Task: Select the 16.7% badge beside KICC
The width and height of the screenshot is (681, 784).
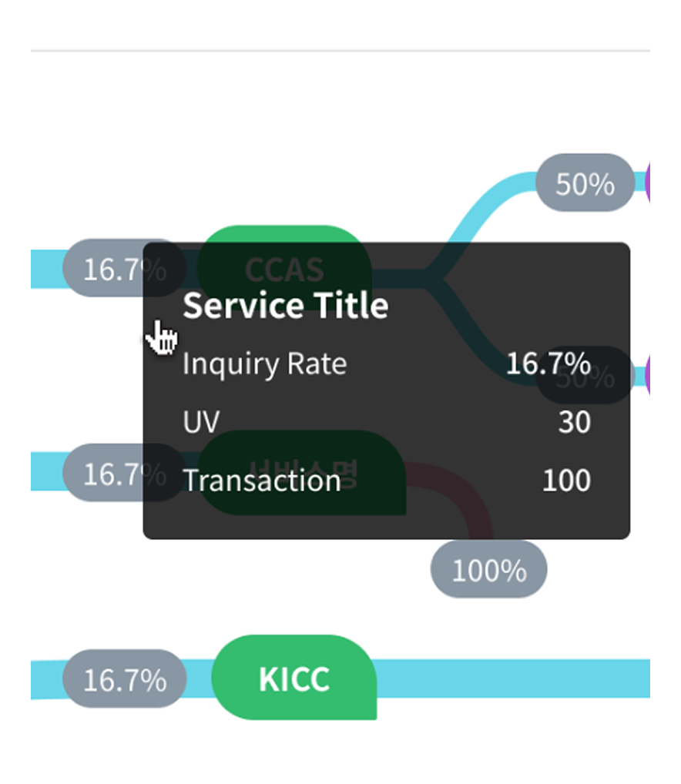Action: [125, 678]
